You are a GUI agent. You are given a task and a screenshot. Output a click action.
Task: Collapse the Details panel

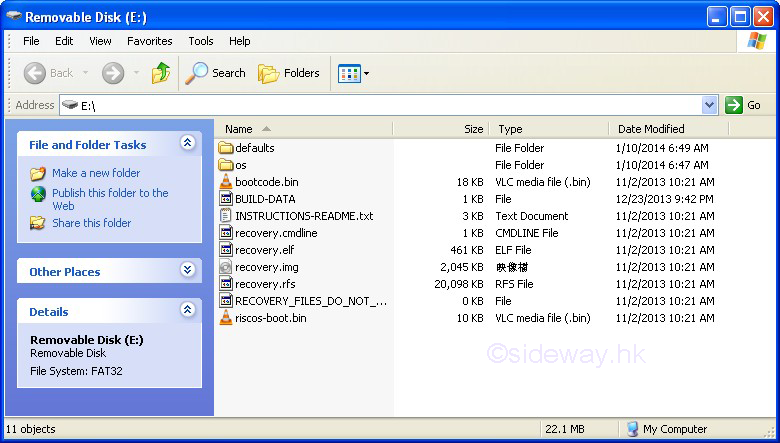[x=187, y=311]
